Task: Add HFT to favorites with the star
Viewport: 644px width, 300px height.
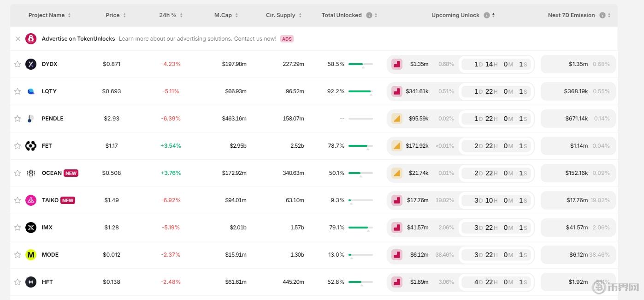Action: pyautogui.click(x=18, y=282)
